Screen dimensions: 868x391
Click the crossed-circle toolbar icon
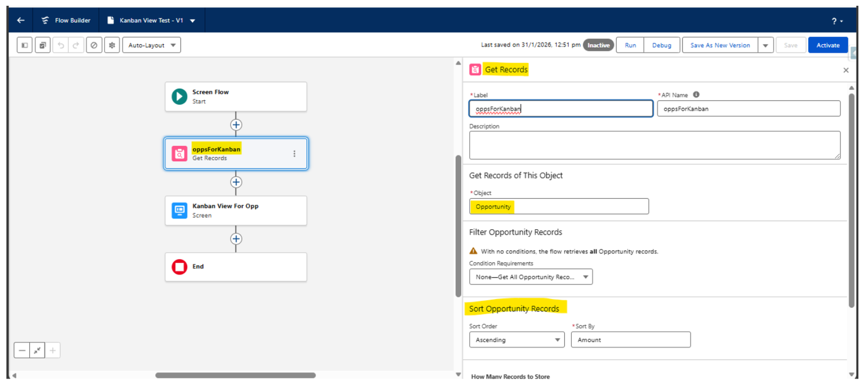pos(94,45)
